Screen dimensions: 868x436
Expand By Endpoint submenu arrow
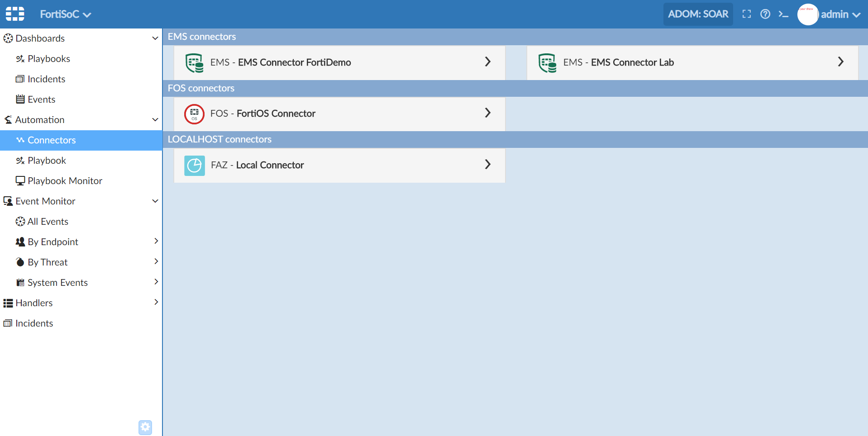(x=156, y=241)
